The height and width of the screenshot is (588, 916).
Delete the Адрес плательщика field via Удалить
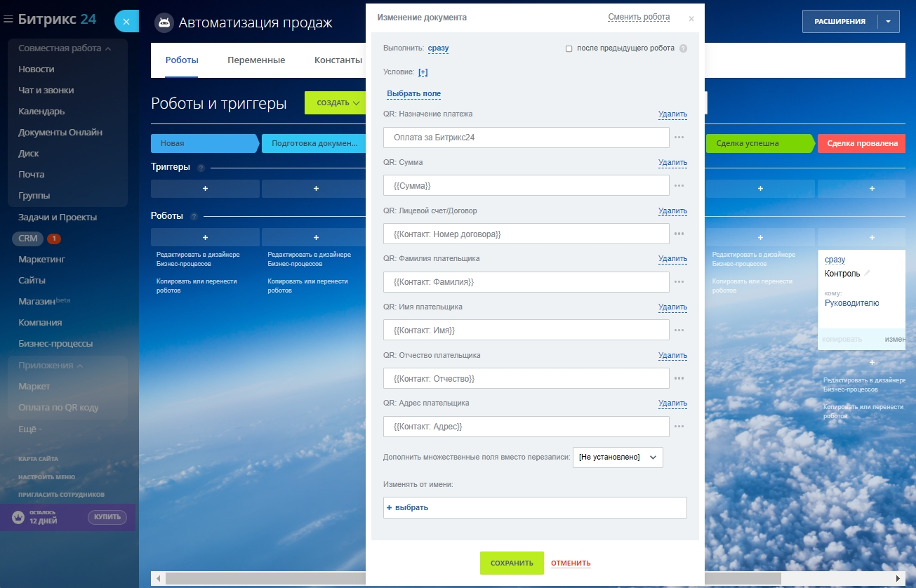click(672, 403)
